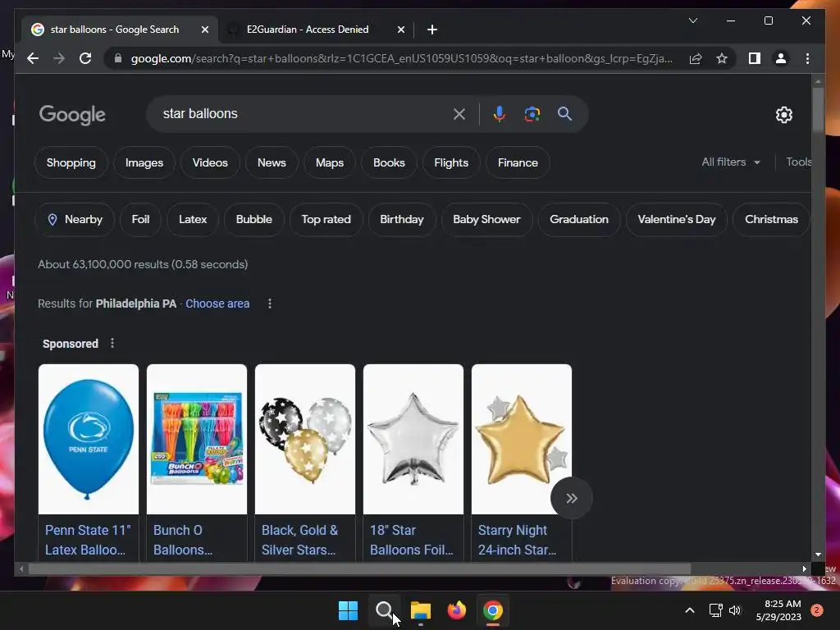Click Starry Night gold star thumbnail
This screenshot has height=630, width=840.
coord(521,440)
